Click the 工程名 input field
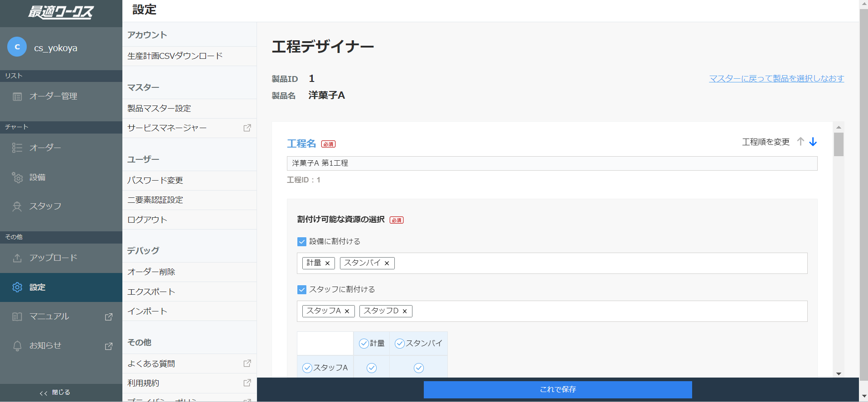868x402 pixels. [x=552, y=163]
